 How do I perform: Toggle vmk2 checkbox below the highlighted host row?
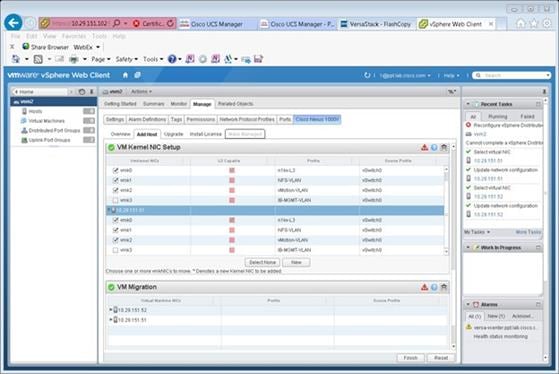click(x=116, y=240)
